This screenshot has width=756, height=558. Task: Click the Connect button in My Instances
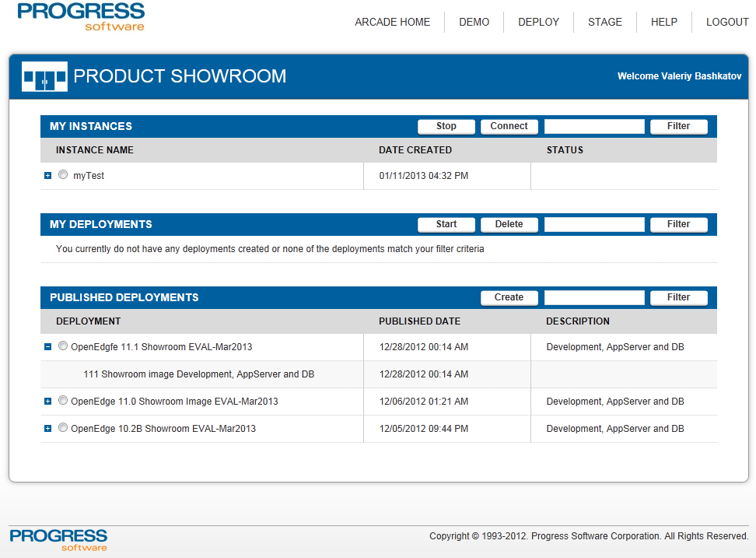(x=509, y=126)
